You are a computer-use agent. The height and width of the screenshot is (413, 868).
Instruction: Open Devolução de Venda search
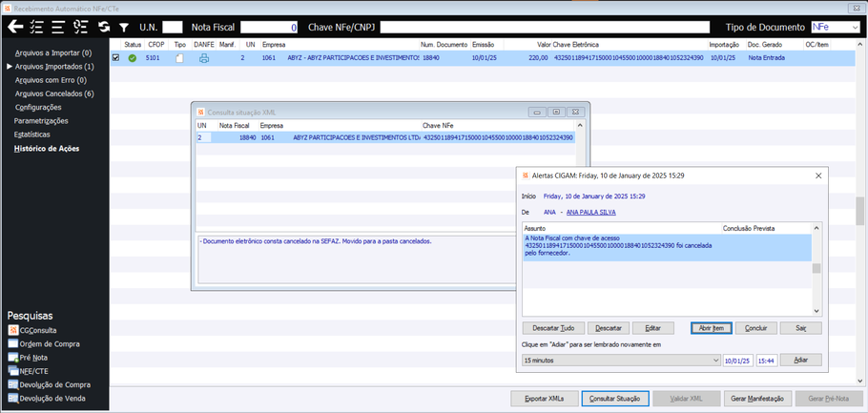(47, 398)
